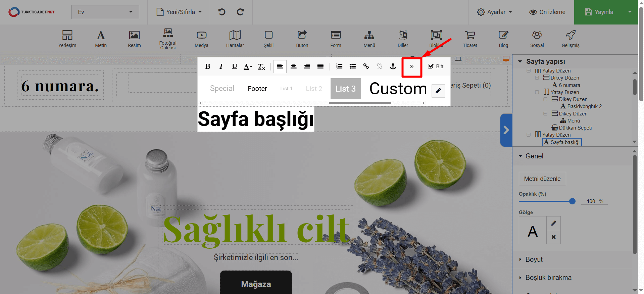Click the Ön izleme preview button
Viewport: 644px width, 294px height.
547,12
